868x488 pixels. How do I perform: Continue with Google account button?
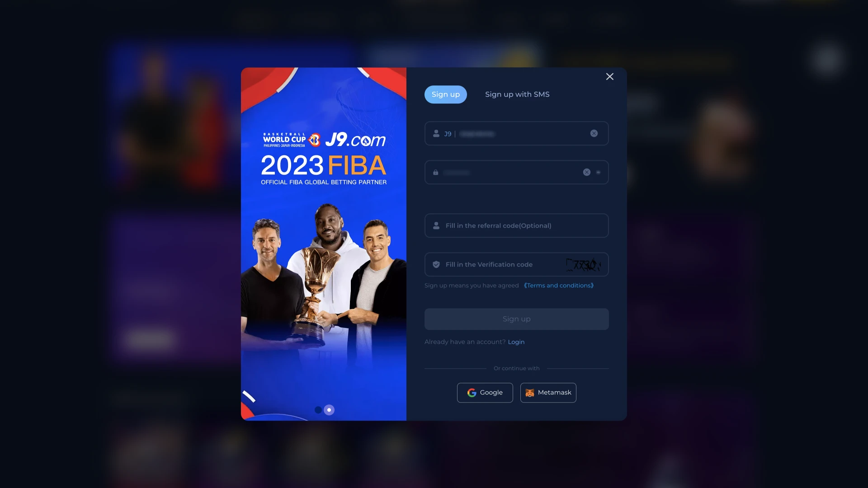[485, 393]
